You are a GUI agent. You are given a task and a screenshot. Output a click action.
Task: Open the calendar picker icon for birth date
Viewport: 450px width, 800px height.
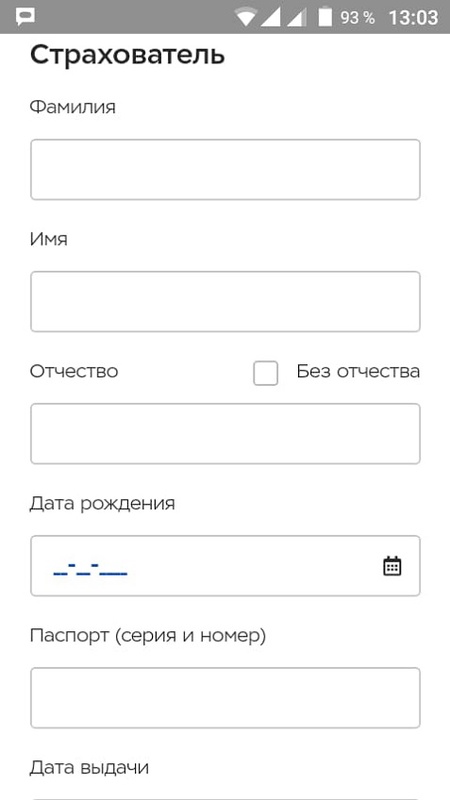392,566
